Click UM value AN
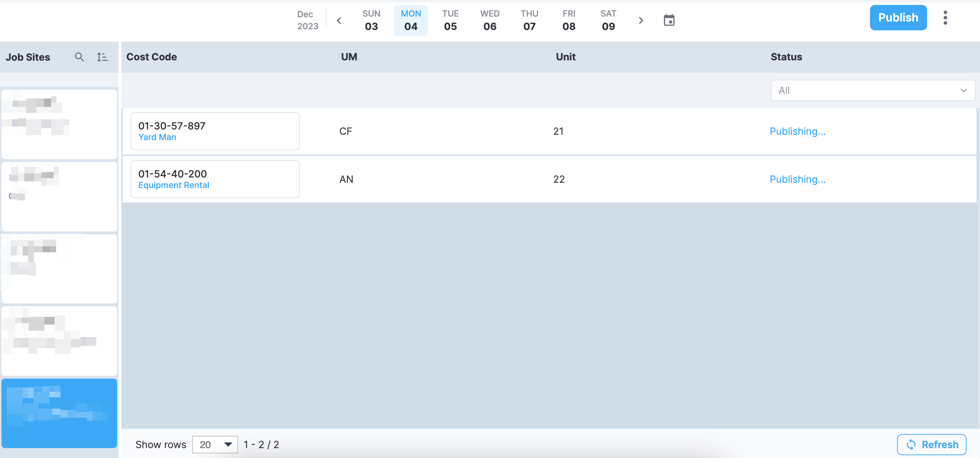980x458 pixels. pyautogui.click(x=346, y=179)
